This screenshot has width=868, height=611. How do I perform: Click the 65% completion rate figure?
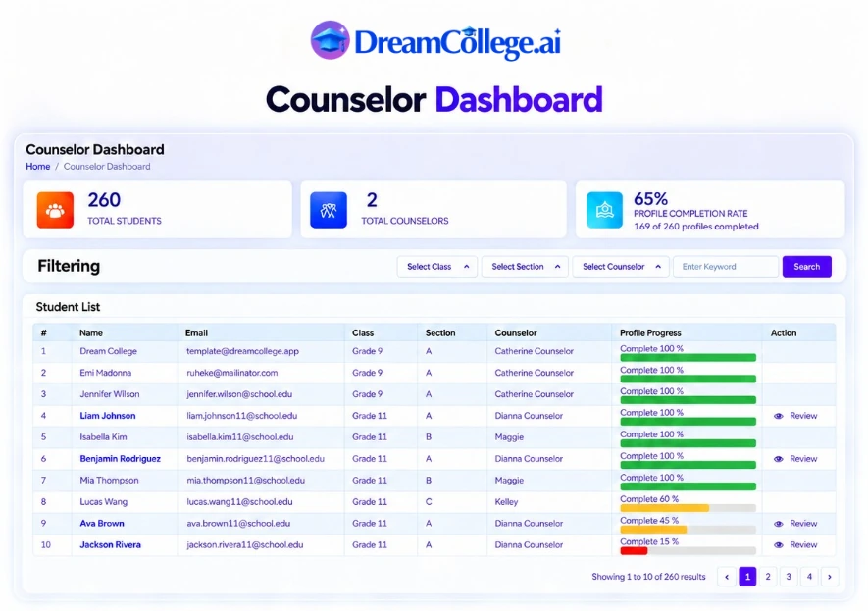click(650, 198)
